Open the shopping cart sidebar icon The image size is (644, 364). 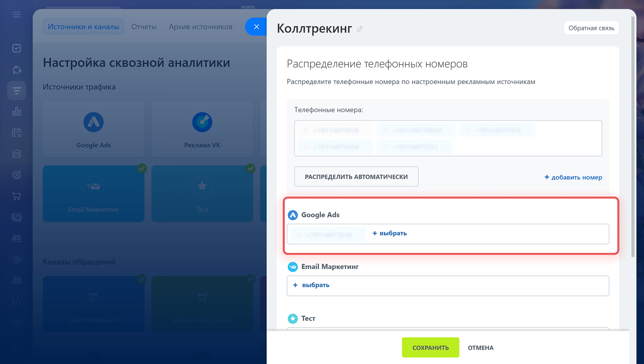[x=16, y=196]
